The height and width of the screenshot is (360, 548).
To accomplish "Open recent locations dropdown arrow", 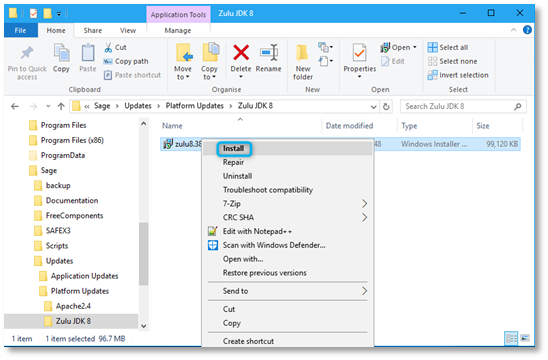I will (x=48, y=106).
